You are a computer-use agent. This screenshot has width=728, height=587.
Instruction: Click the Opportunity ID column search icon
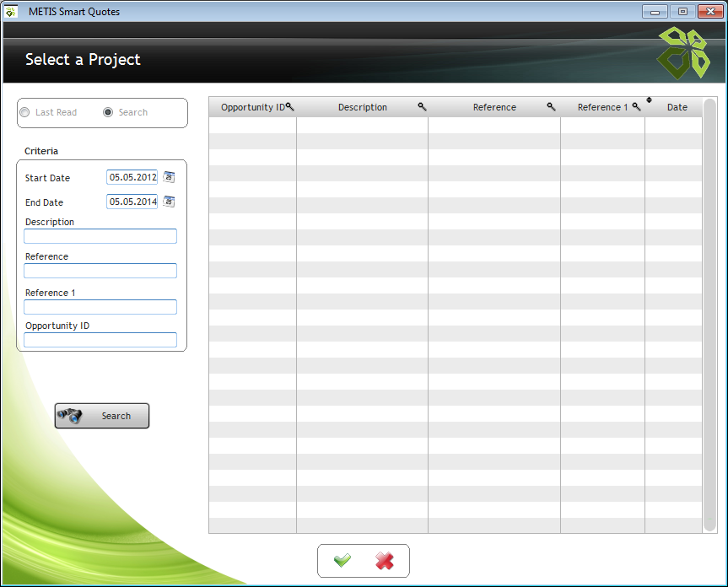(289, 107)
